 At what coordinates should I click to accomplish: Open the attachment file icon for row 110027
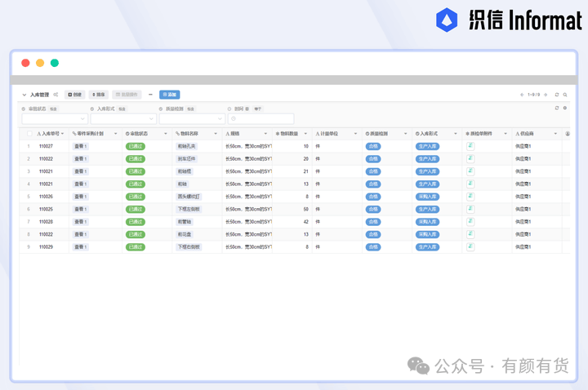470,146
